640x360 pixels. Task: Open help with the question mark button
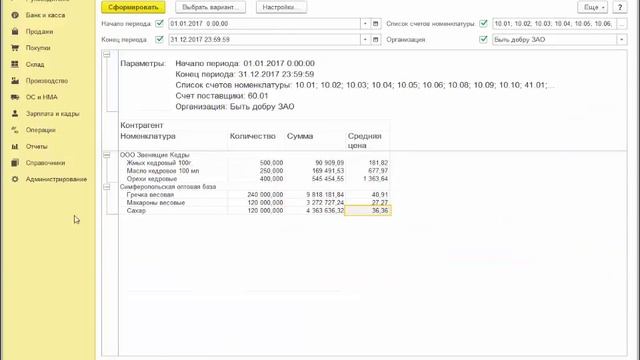coord(620,7)
